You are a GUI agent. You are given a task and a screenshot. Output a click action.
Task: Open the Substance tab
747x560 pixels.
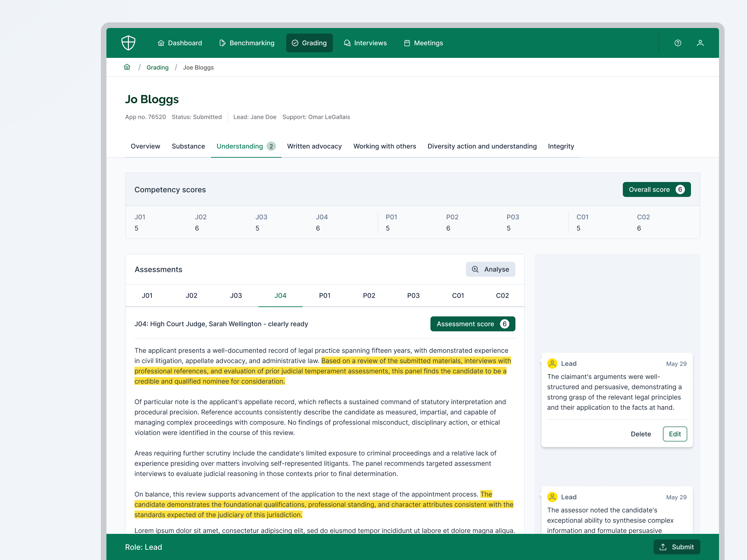[x=188, y=146]
